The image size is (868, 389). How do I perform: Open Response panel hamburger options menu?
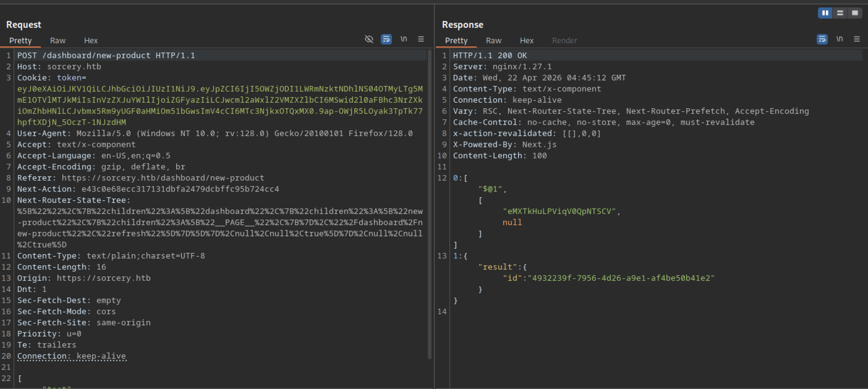point(856,39)
